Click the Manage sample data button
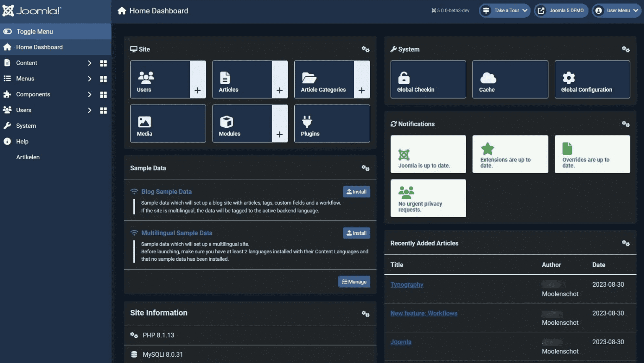Screen dimensions: 644x363 354,282
